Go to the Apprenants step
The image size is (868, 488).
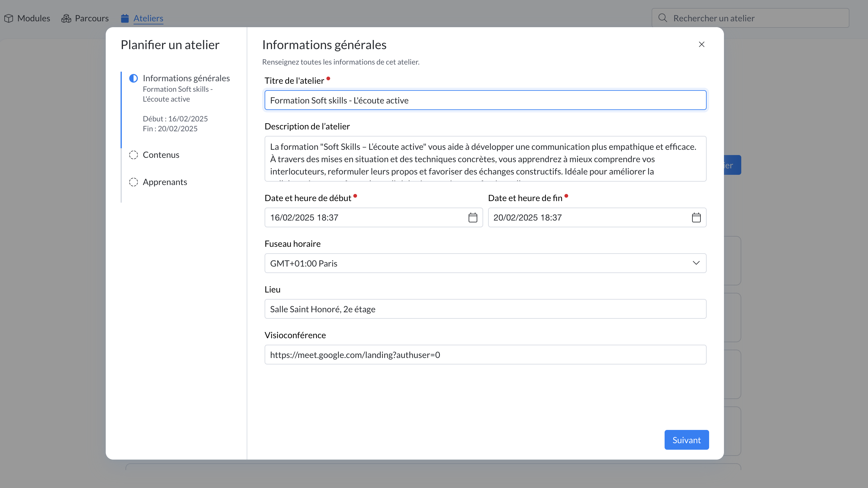pyautogui.click(x=165, y=182)
